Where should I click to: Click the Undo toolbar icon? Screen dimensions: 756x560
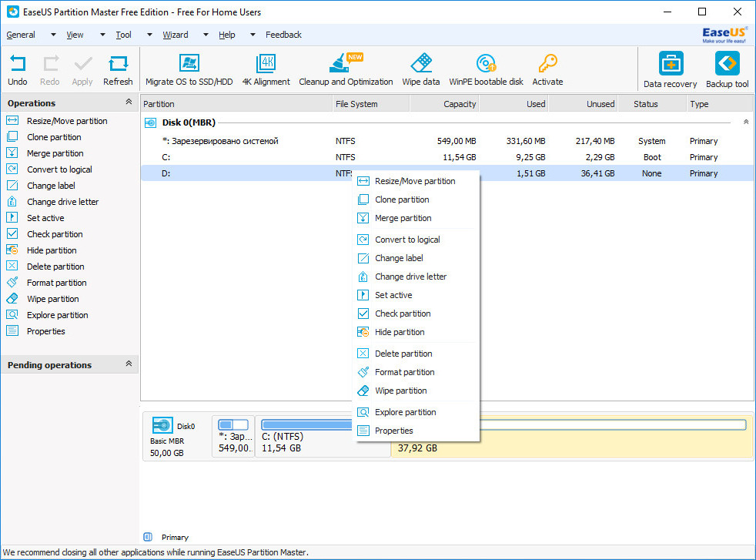coord(18,64)
